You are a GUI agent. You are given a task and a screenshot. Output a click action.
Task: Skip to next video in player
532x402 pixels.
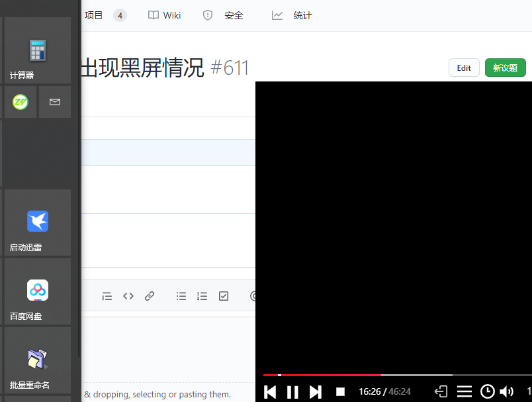316,392
